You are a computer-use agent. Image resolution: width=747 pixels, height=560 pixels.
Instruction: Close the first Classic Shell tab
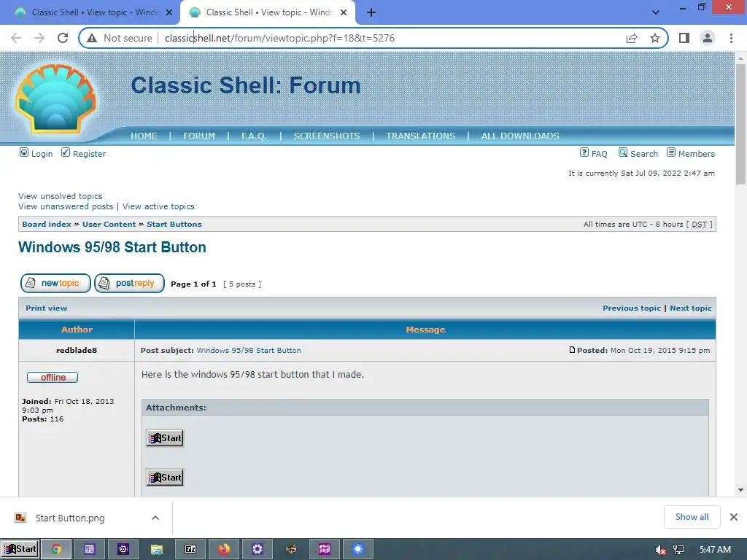tap(169, 12)
